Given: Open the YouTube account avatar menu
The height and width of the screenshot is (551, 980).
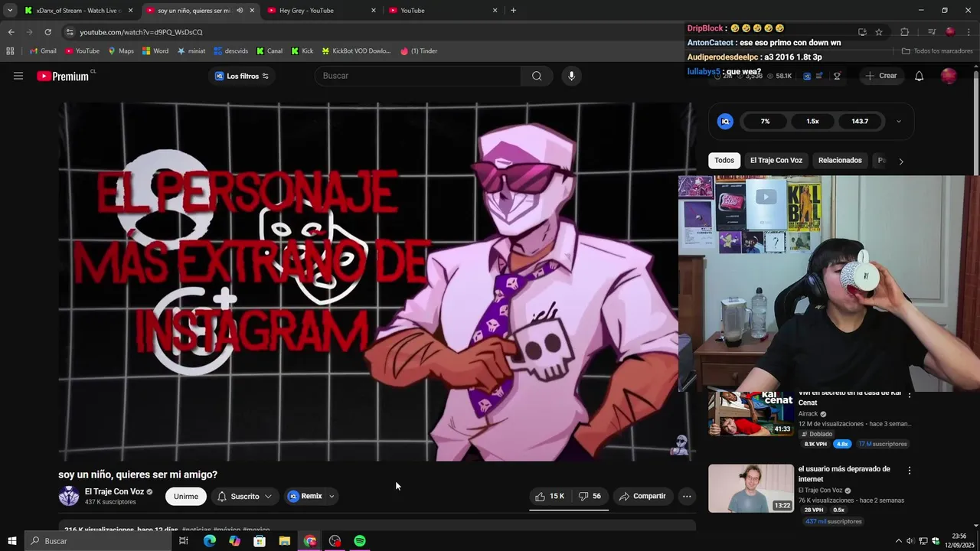Looking at the screenshot, I should pyautogui.click(x=949, y=76).
